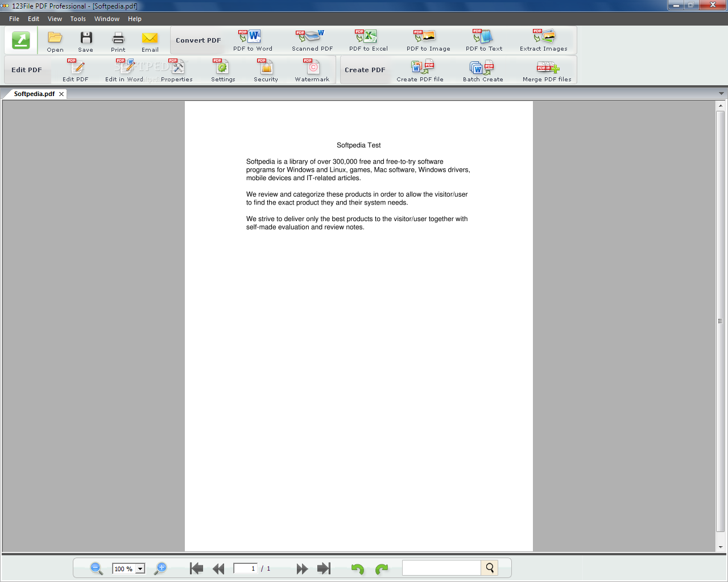Rotate the page counterclockwise
Screen dimensions: 728x582
[358, 568]
